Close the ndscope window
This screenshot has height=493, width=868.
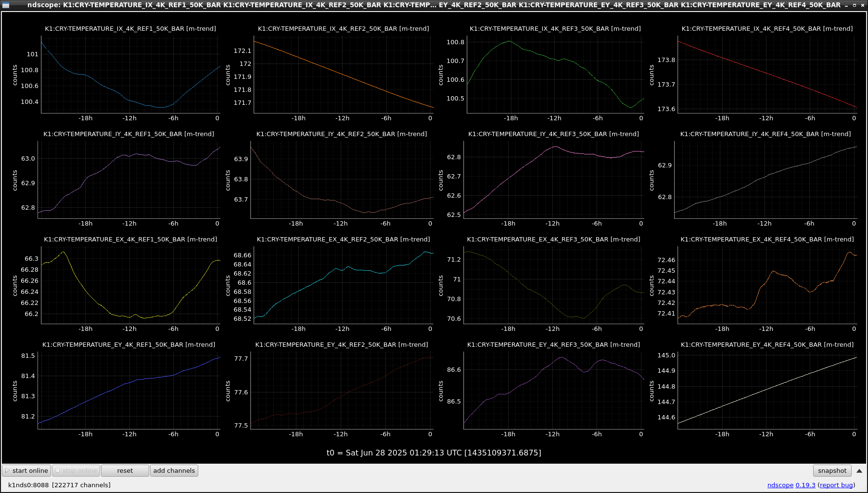(862, 5)
